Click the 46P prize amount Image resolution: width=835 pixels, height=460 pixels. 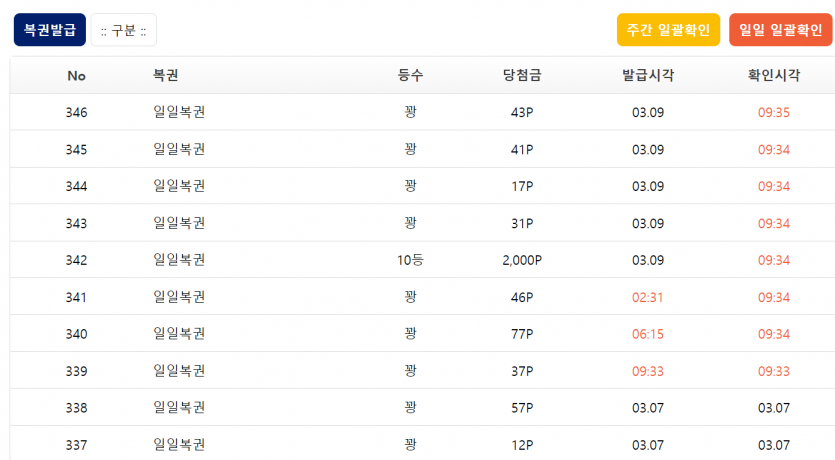522,297
